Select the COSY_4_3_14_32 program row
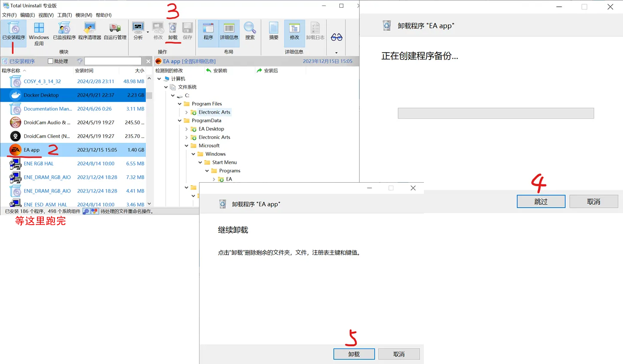The image size is (623, 364). [73, 81]
